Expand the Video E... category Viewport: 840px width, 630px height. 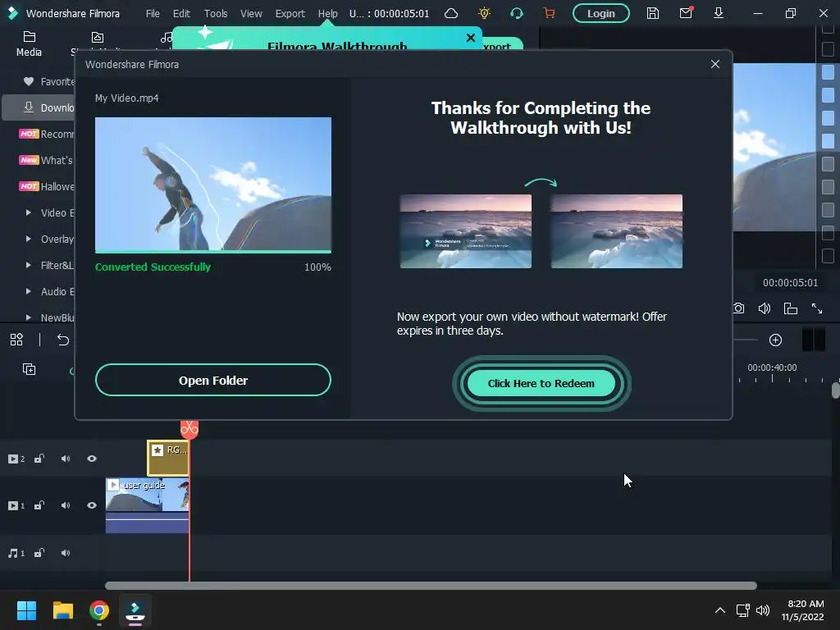click(x=29, y=212)
